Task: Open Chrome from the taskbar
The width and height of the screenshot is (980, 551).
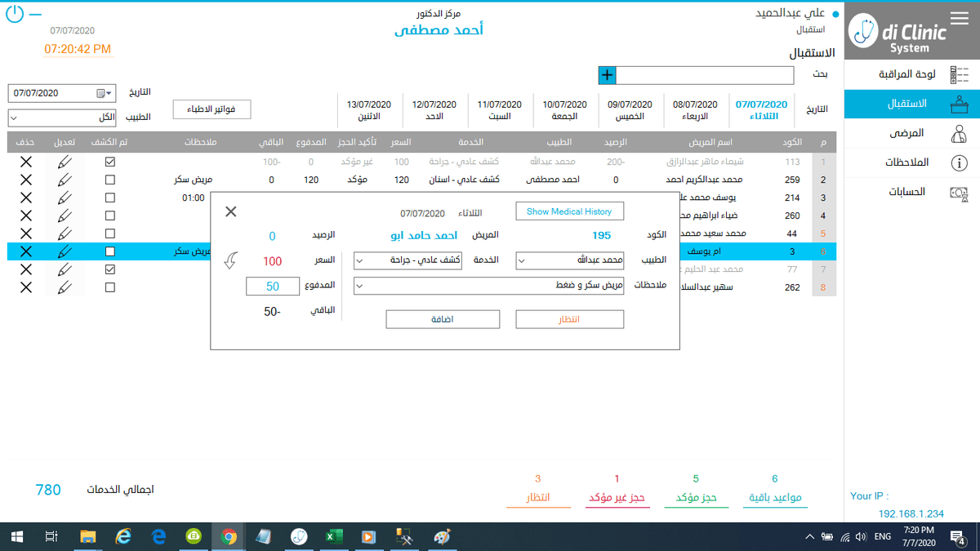Action: 229,536
